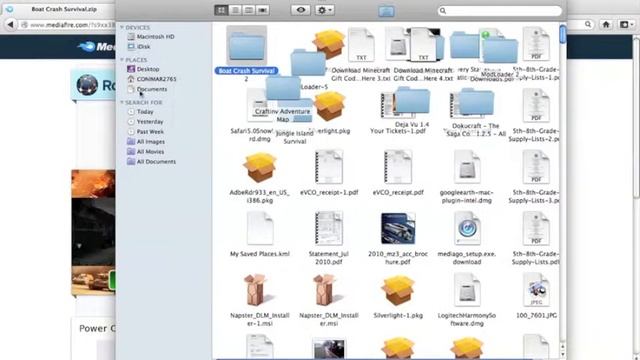
Task: Select eVCO_receipt-1.pdf file icon
Action: tap(329, 167)
